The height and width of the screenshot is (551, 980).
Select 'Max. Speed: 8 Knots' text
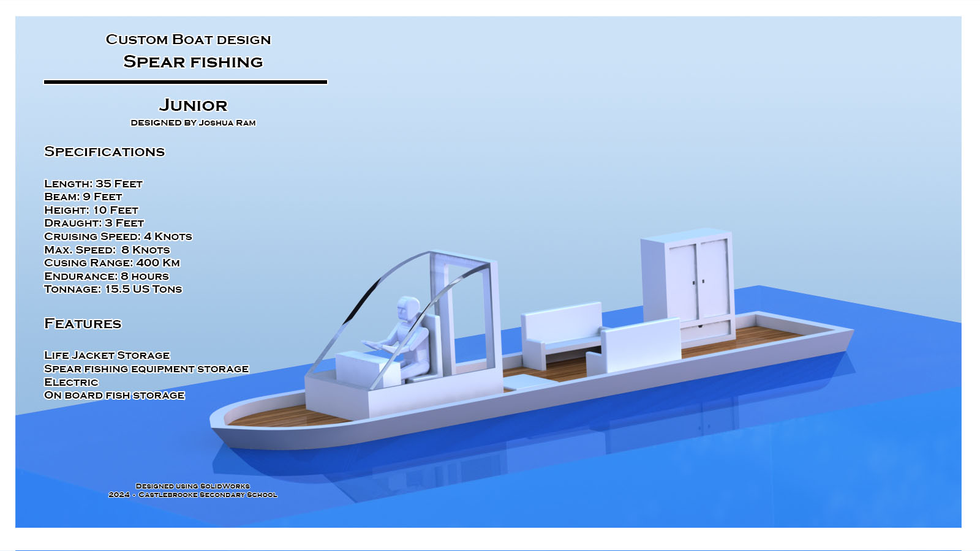pyautogui.click(x=107, y=250)
